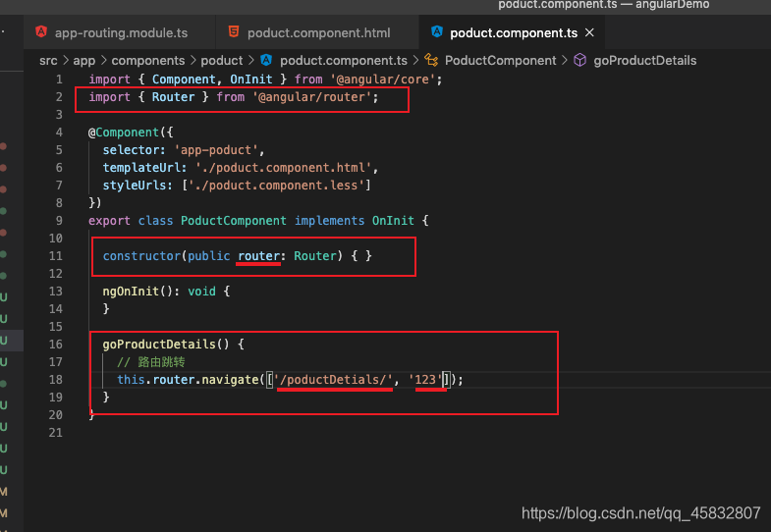Viewport: 771px width, 532px height.
Task: Switch to app-routing.module.ts tab
Action: (x=119, y=33)
